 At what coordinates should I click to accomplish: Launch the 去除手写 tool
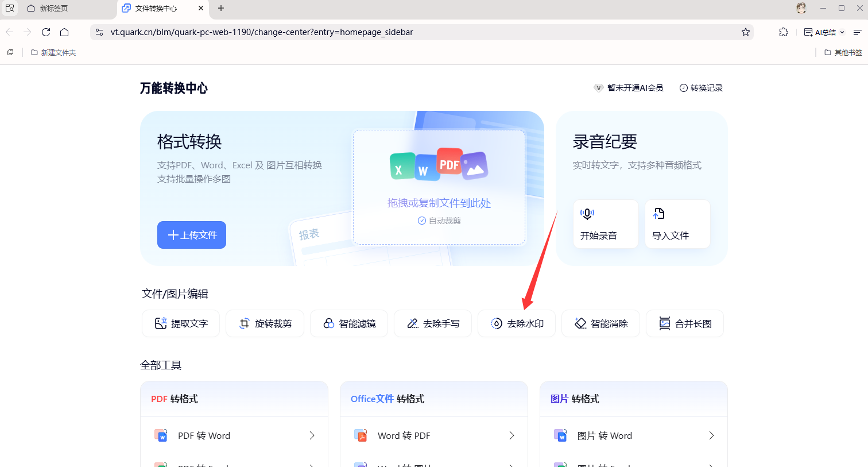(x=433, y=323)
